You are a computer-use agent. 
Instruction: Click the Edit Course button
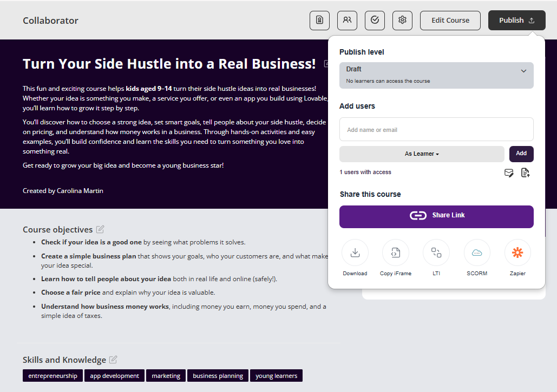(x=450, y=21)
